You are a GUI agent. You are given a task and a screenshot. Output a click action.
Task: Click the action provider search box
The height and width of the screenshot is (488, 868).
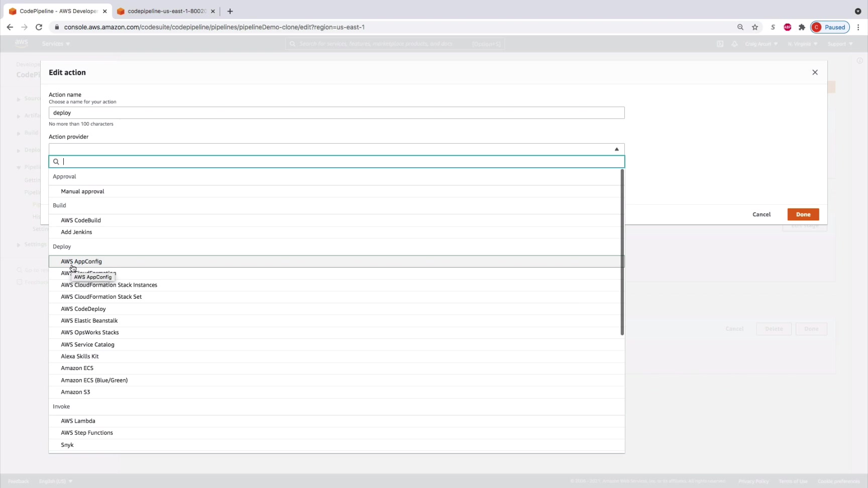(x=337, y=162)
